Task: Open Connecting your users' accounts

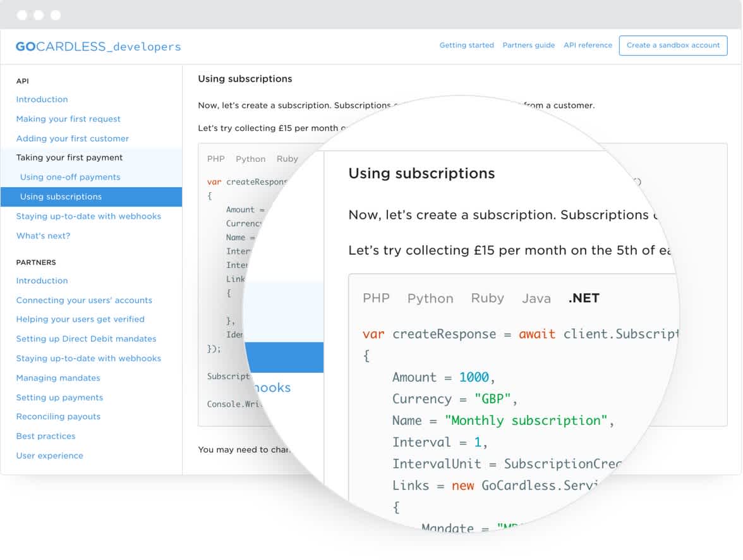Action: [x=85, y=300]
